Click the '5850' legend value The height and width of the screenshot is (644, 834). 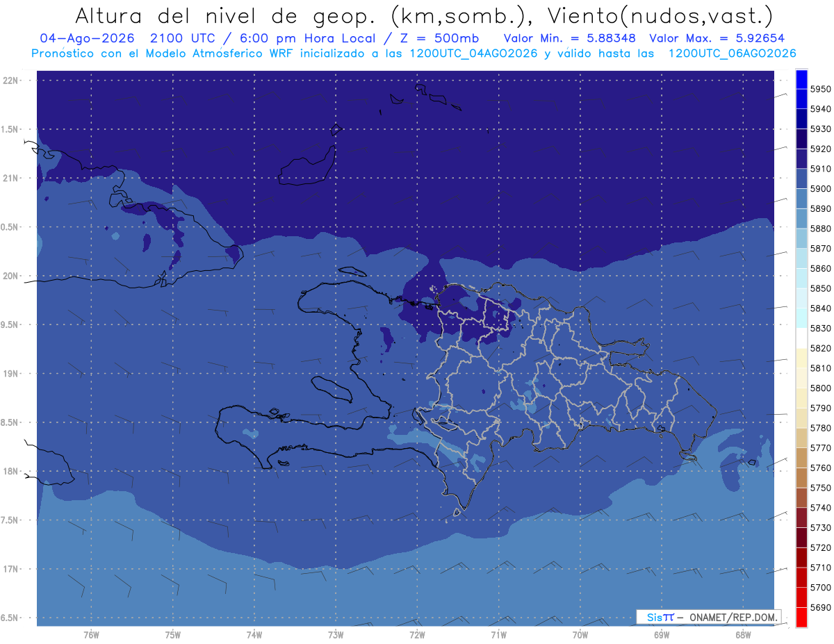click(821, 288)
